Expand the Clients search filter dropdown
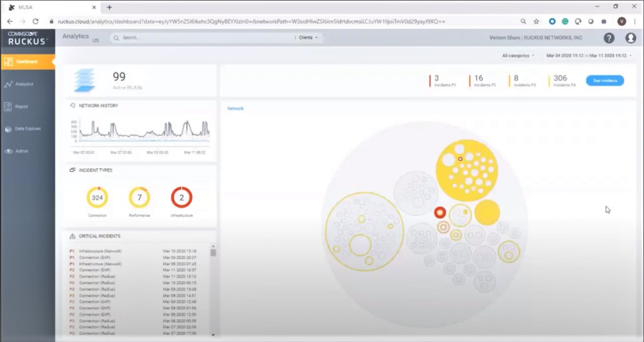The height and width of the screenshot is (342, 644). pos(308,38)
